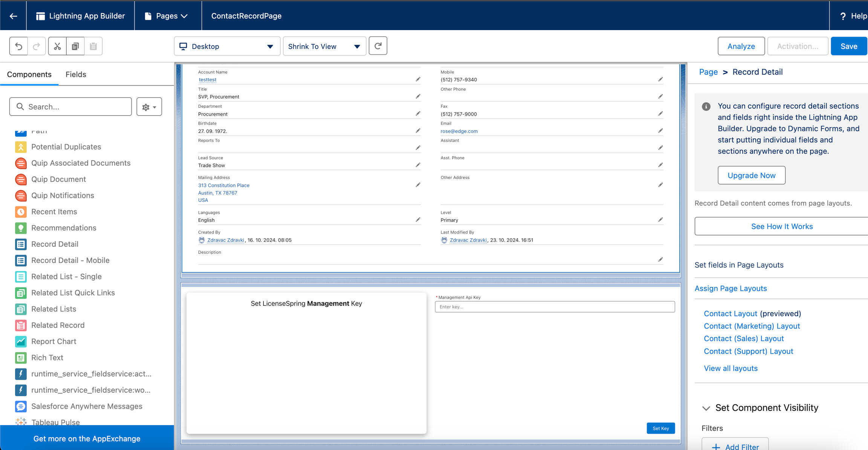Edit the Title field pencil icon
Screen dimensions: 868x450
point(418,96)
